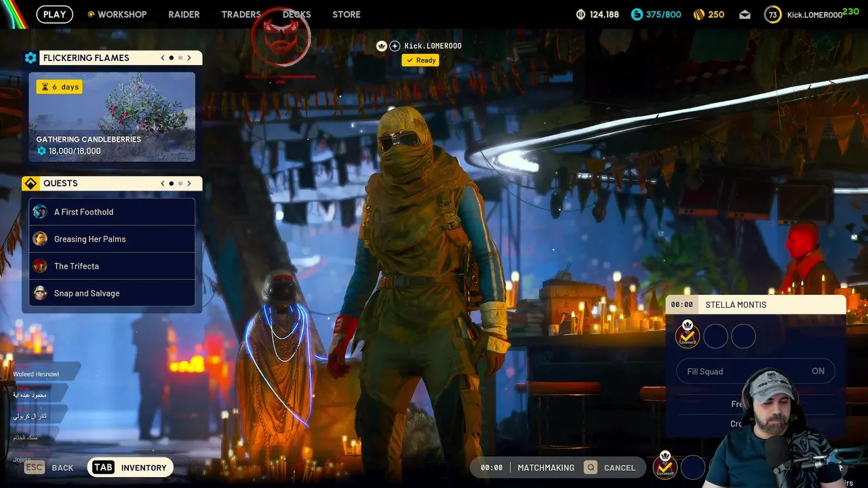The width and height of the screenshot is (868, 488).
Task: Click the MATCHMAKING status label
Action: pos(546,468)
